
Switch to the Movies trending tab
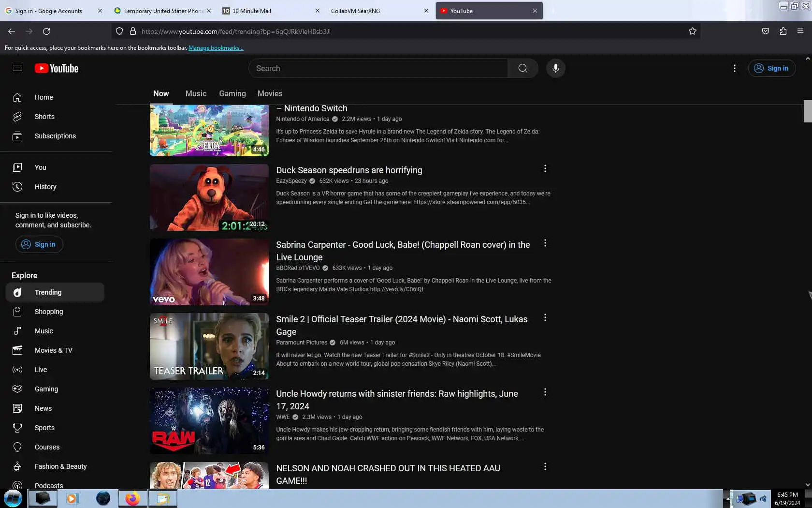tap(270, 93)
